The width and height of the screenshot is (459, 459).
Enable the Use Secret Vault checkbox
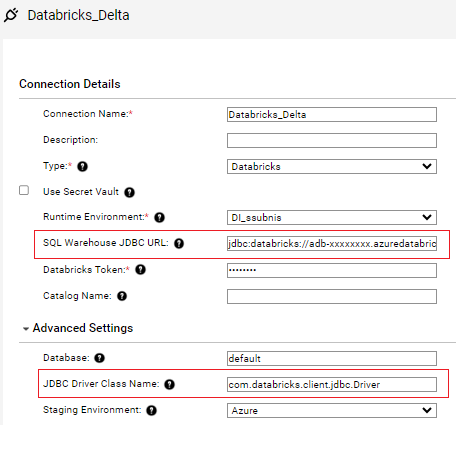[x=24, y=190]
